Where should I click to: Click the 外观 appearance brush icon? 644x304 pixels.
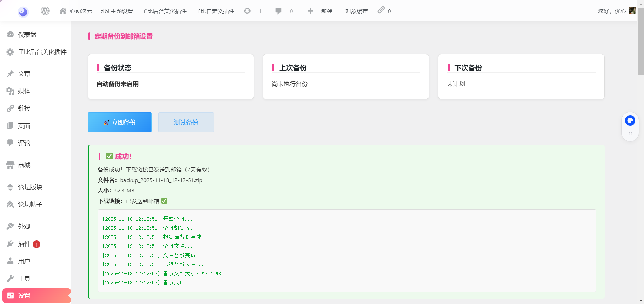(x=10, y=226)
